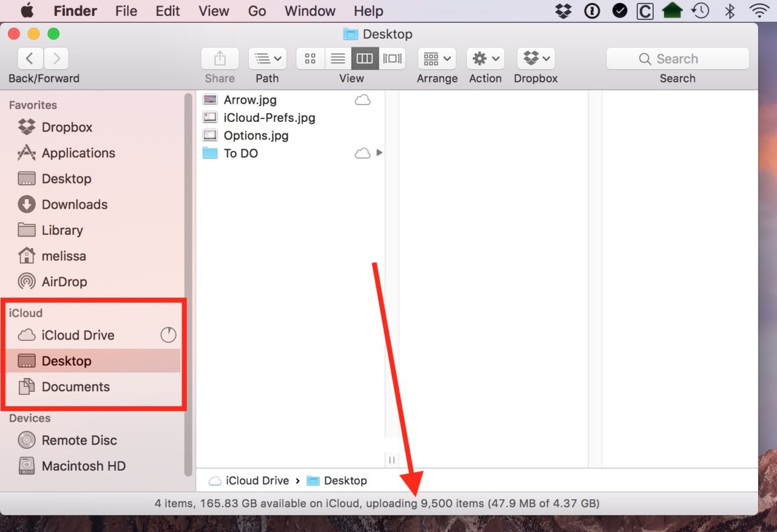Click the C-shaped menu bar icon
The image size is (777, 532).
click(x=645, y=11)
